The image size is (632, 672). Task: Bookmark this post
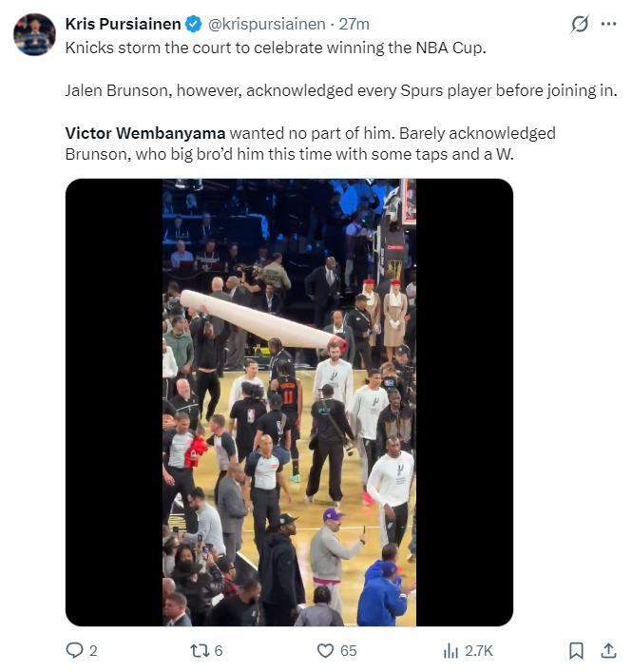point(576,650)
